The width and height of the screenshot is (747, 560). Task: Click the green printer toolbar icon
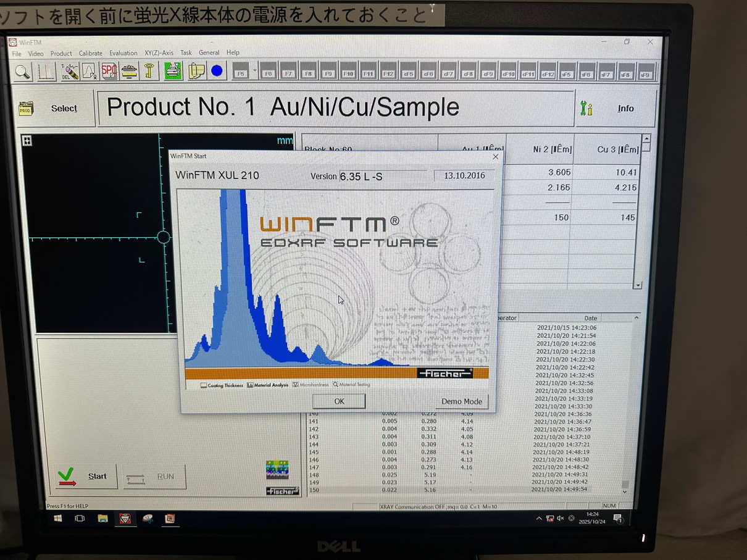(x=173, y=72)
